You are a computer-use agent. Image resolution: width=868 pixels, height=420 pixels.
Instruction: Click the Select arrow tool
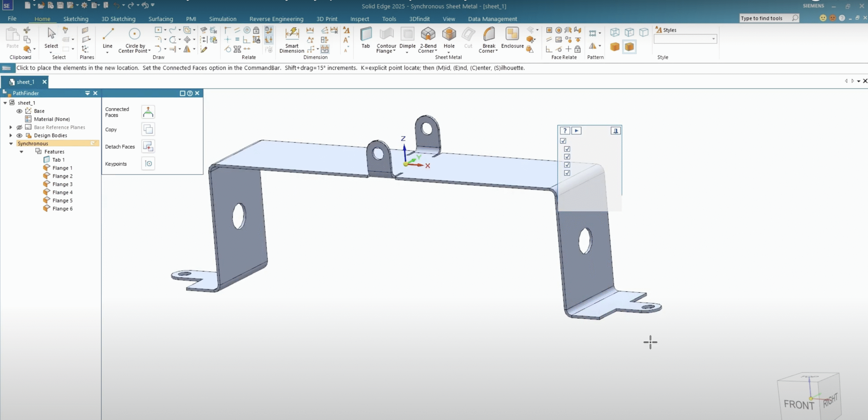coord(51,34)
